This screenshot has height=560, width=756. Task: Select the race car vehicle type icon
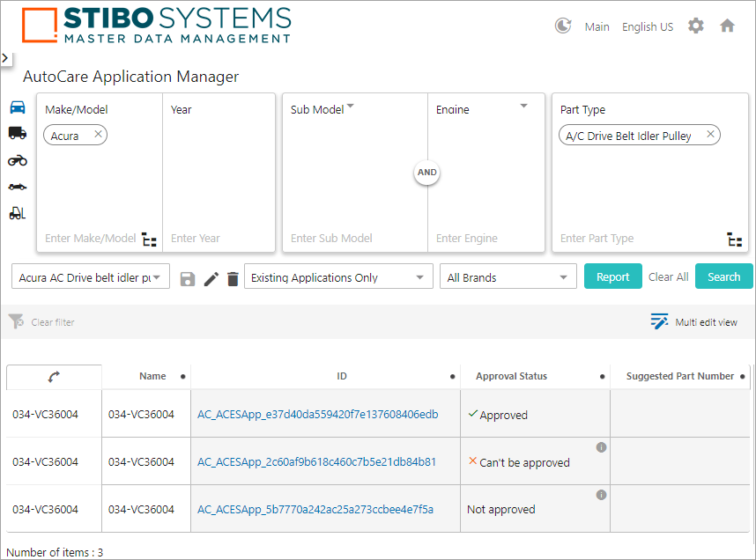point(18,187)
